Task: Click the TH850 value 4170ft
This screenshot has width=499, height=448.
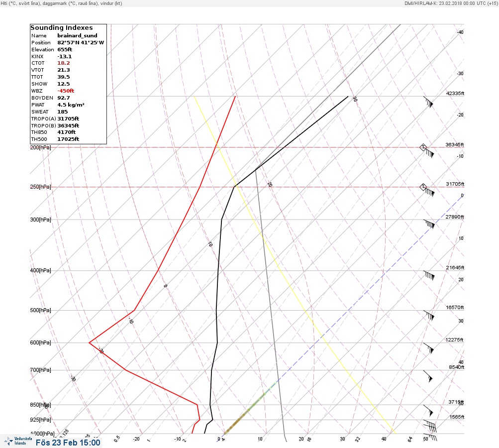Action: [x=67, y=132]
